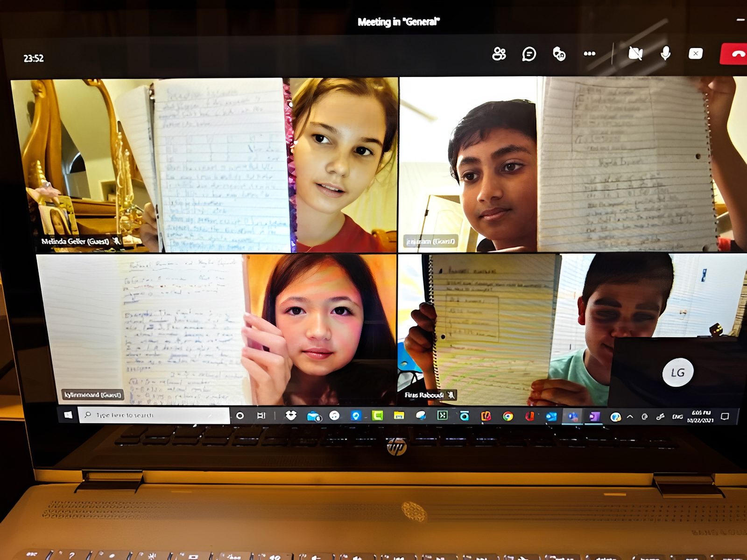747x560 pixels.
Task: Launch Google Chrome from the taskbar
Action: pos(507,416)
